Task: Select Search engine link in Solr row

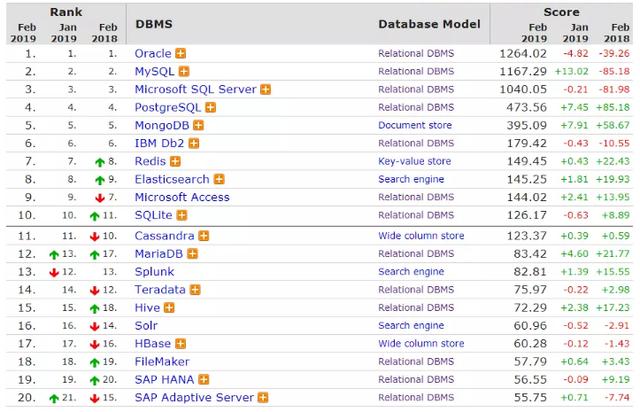Action: 410,325
